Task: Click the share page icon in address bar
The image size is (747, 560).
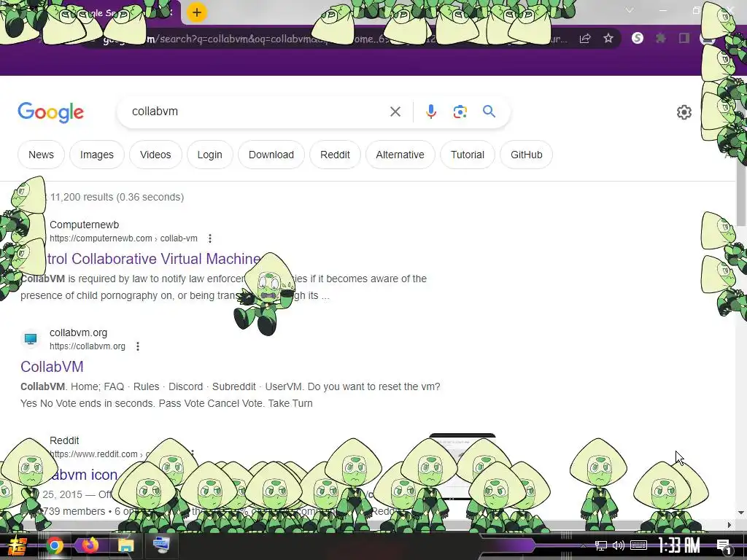Action: pos(585,39)
